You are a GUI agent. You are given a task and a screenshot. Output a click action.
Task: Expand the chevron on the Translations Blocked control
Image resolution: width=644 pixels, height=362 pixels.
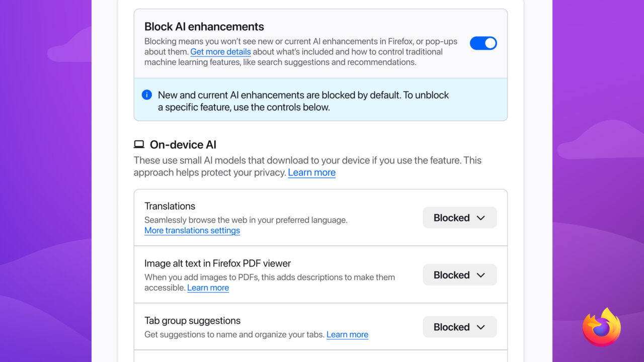[480, 218]
